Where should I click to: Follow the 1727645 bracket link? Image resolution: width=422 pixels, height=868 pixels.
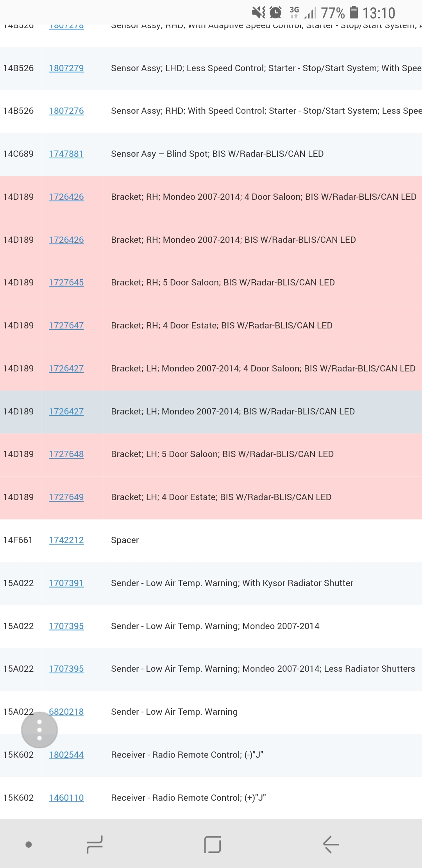tap(66, 283)
